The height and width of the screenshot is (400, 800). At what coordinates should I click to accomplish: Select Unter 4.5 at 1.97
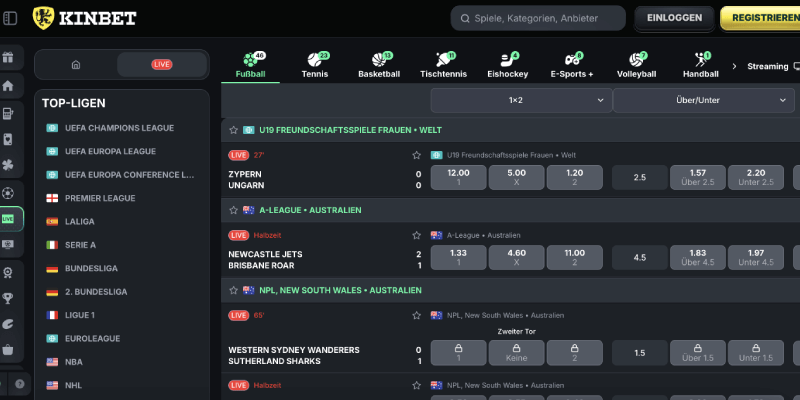[x=756, y=258]
